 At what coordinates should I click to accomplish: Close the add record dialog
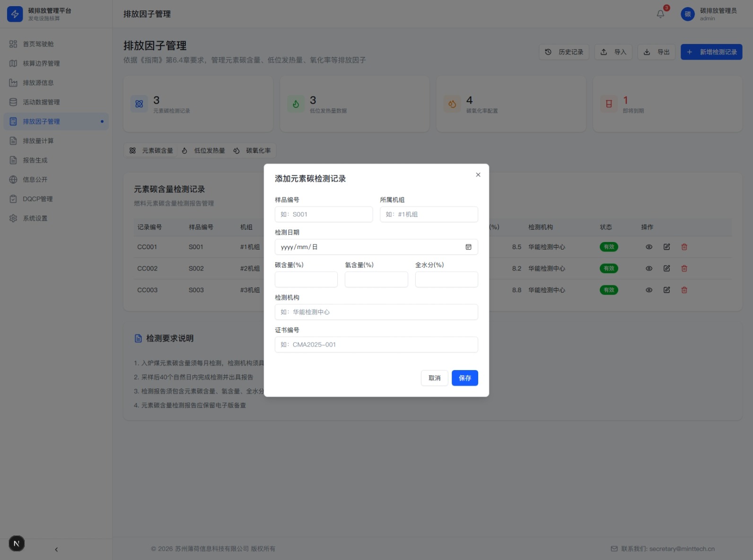pos(478,175)
